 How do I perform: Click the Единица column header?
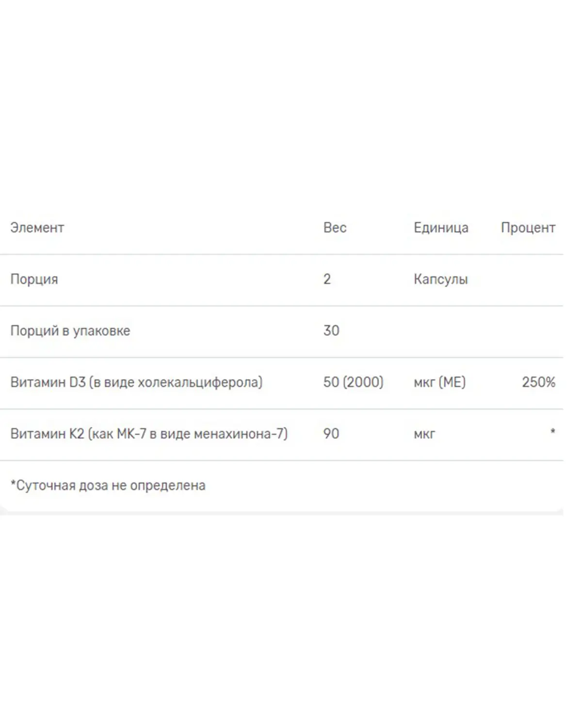(441, 228)
